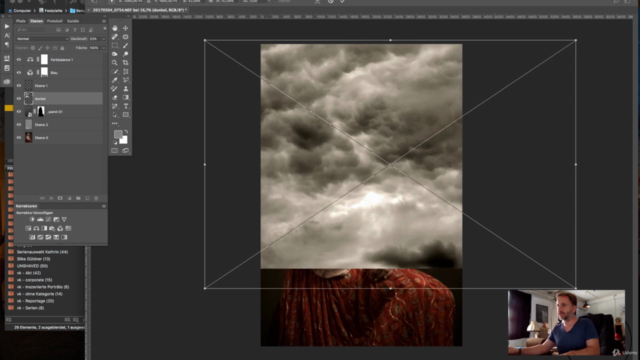Add a Levels adjustment in Korrekturen panel

40,220
